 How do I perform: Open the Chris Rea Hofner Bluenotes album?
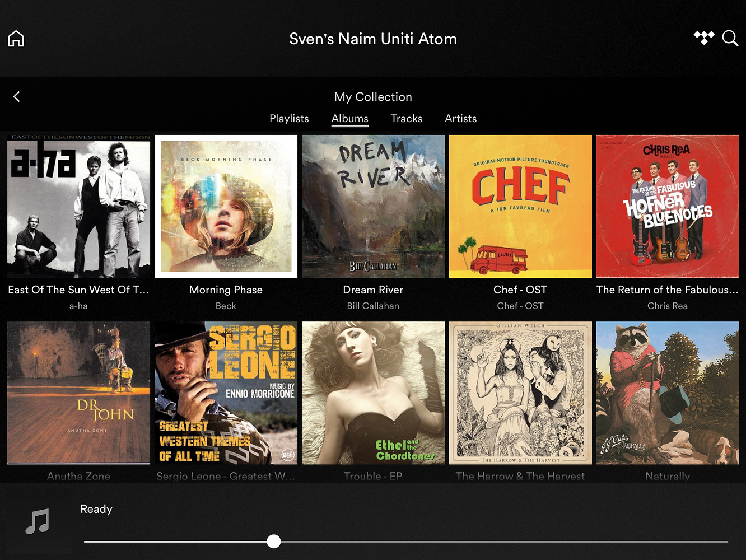[668, 206]
